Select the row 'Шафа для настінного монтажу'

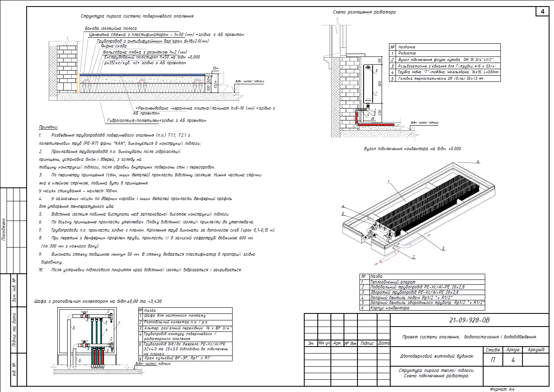click(x=185, y=316)
